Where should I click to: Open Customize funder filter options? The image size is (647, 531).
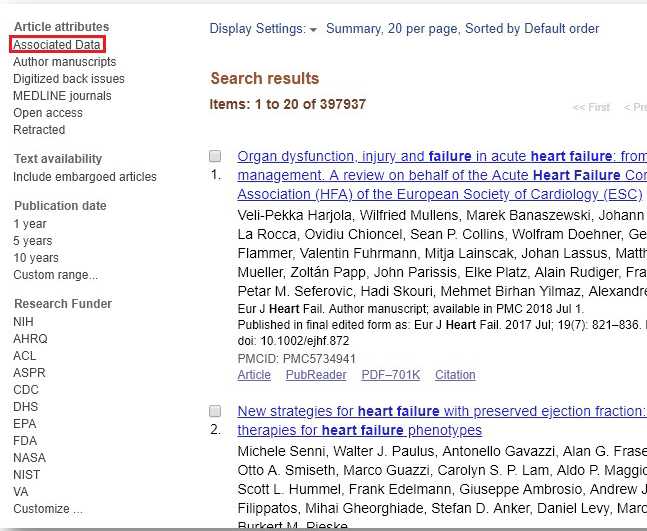[48, 509]
